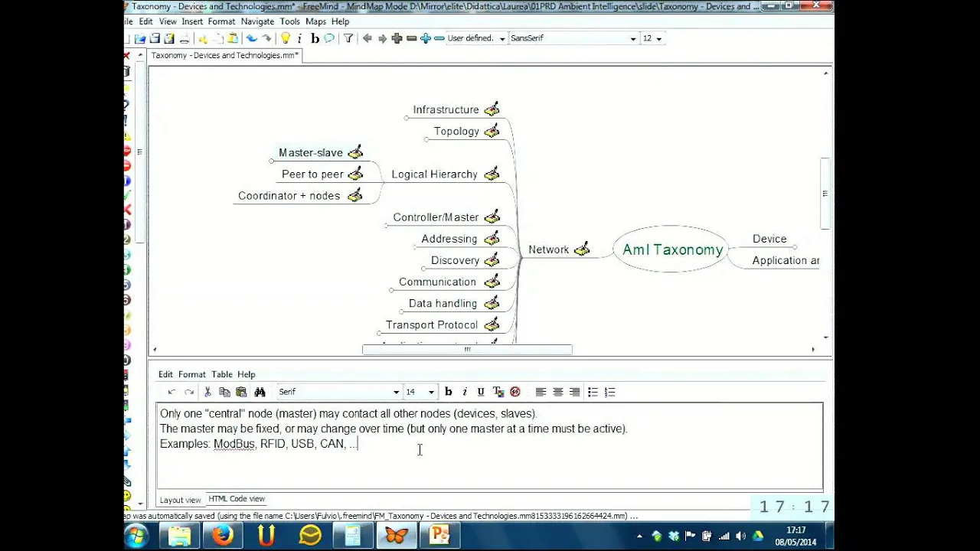
Task: Insert bulleted list in note
Action: [x=593, y=392]
